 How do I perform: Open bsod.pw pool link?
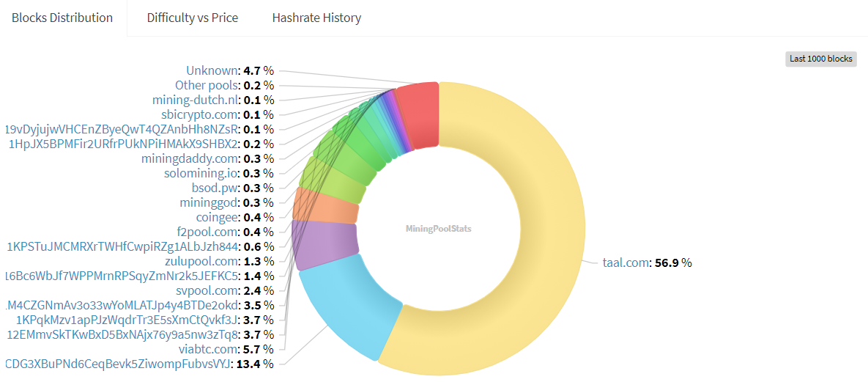pos(215,188)
